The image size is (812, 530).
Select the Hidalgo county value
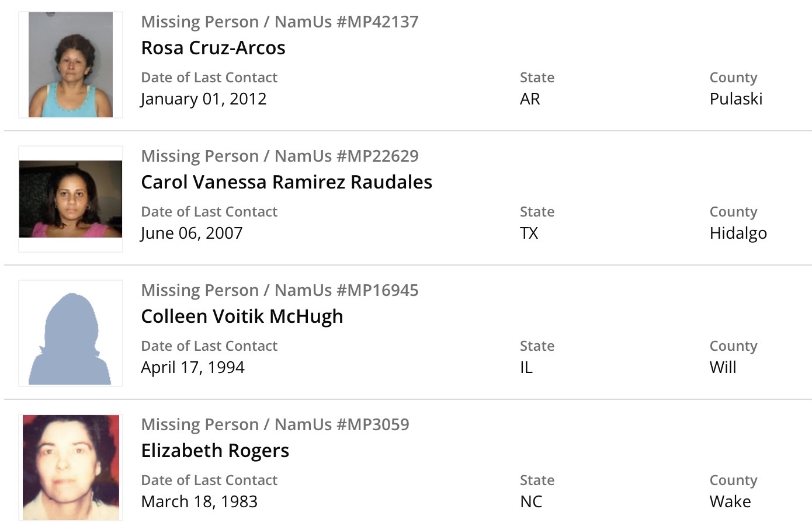738,233
